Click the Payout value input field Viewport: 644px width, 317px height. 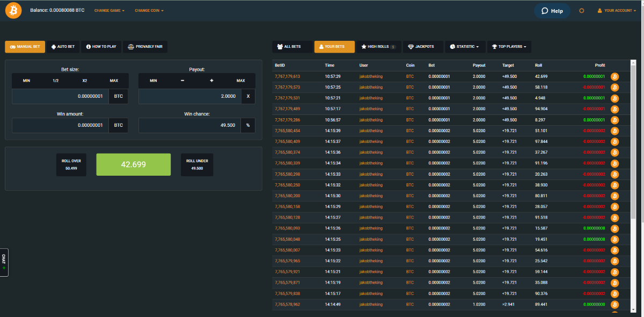189,96
